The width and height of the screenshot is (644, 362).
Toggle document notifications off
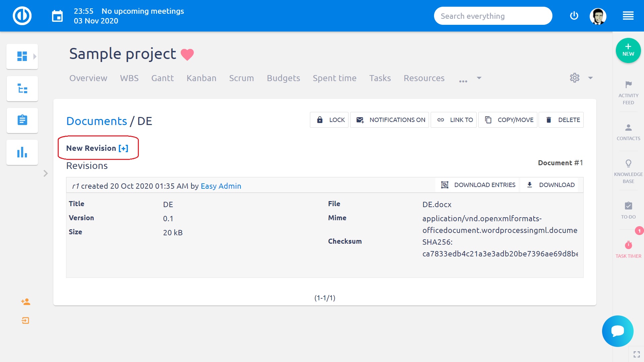389,120
